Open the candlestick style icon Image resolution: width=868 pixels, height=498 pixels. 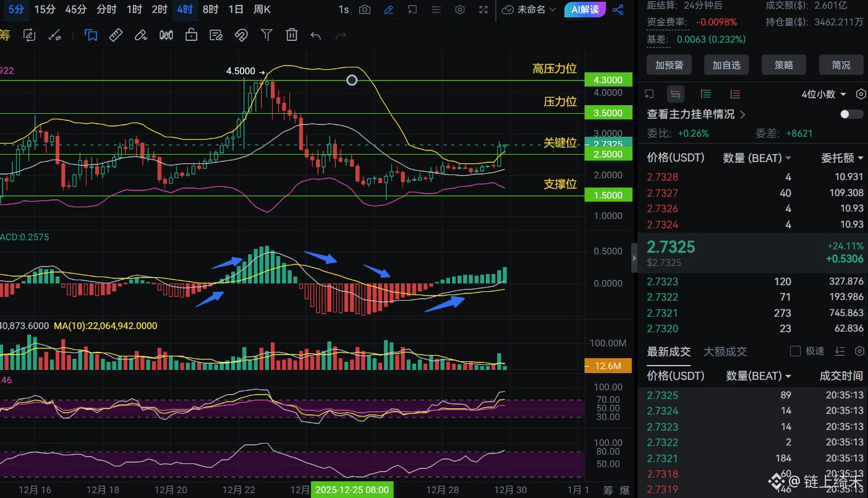pyautogui.click(x=166, y=35)
